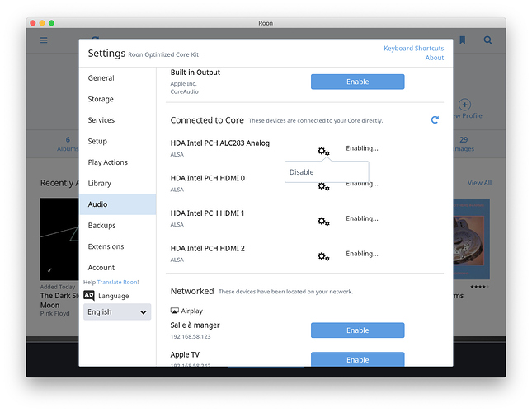Viewport: 532px width, 412px height.
Task: Choose Disable from the device popup menu
Action: tap(327, 172)
